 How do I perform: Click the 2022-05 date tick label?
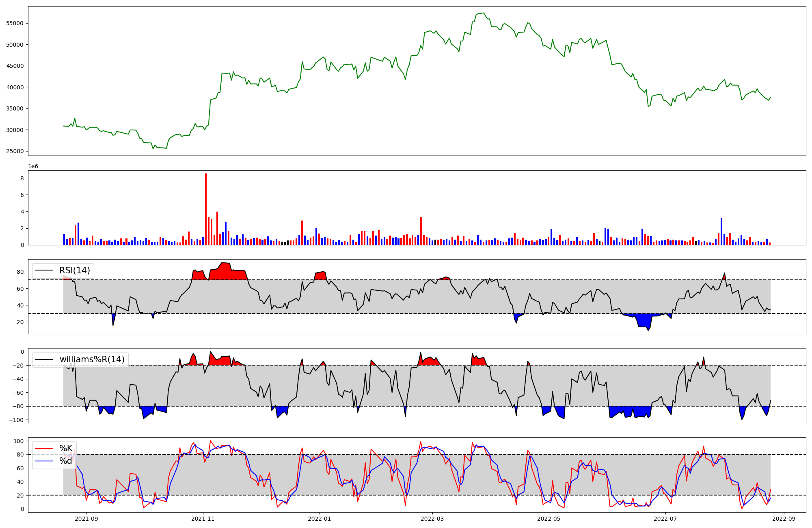pos(549,519)
